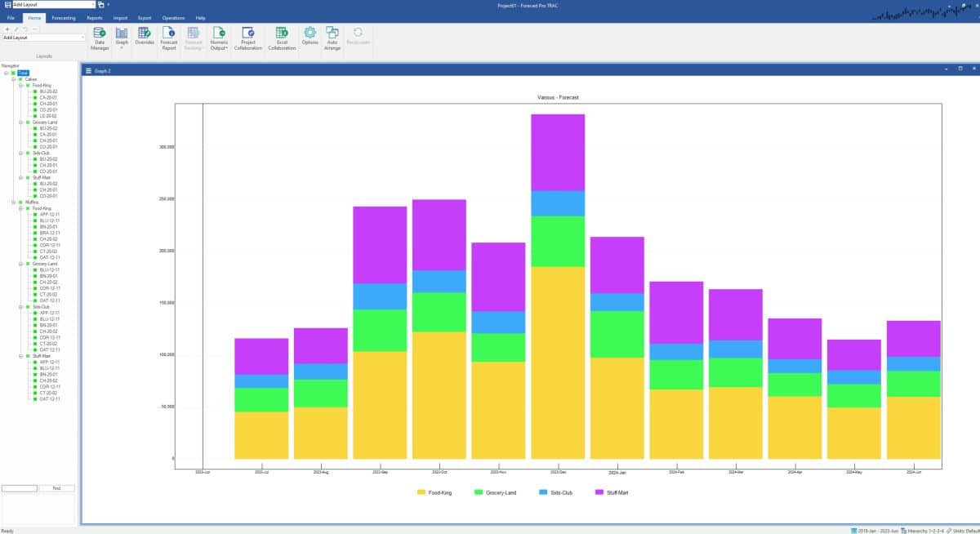The width and height of the screenshot is (980, 534).
Task: Launch Project Collaboration
Action: pos(247,38)
